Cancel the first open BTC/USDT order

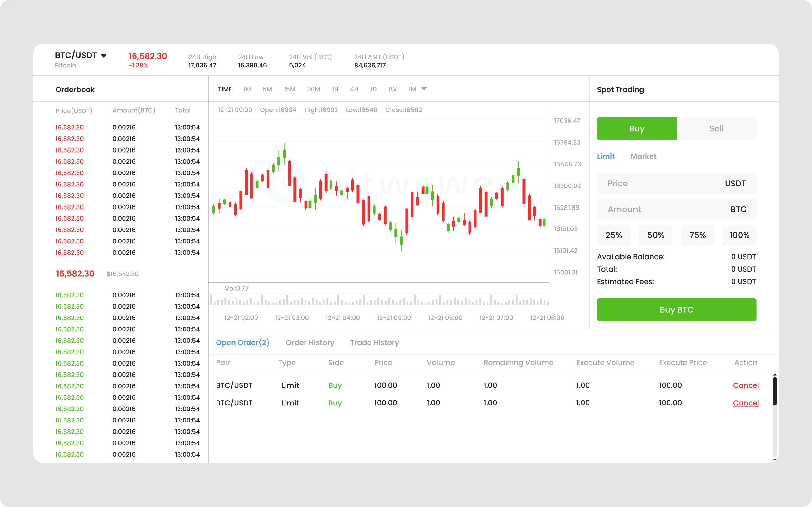click(x=746, y=385)
